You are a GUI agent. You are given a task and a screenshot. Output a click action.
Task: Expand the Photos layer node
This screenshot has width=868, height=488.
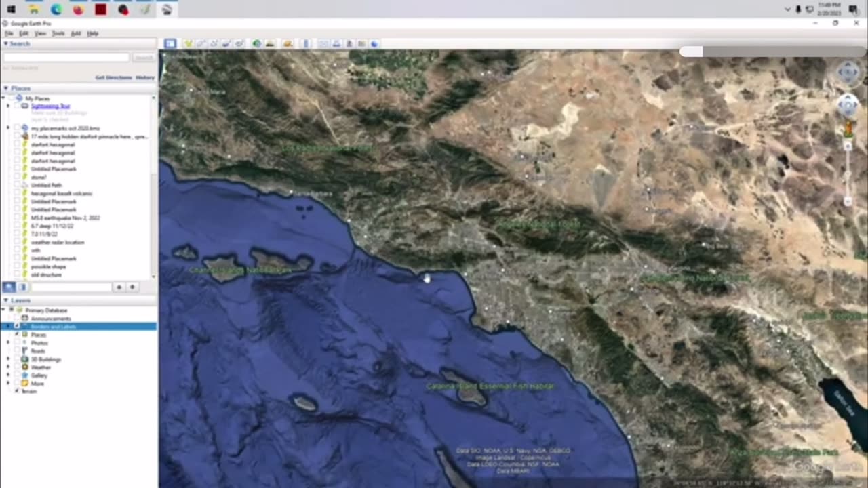tap(9, 343)
